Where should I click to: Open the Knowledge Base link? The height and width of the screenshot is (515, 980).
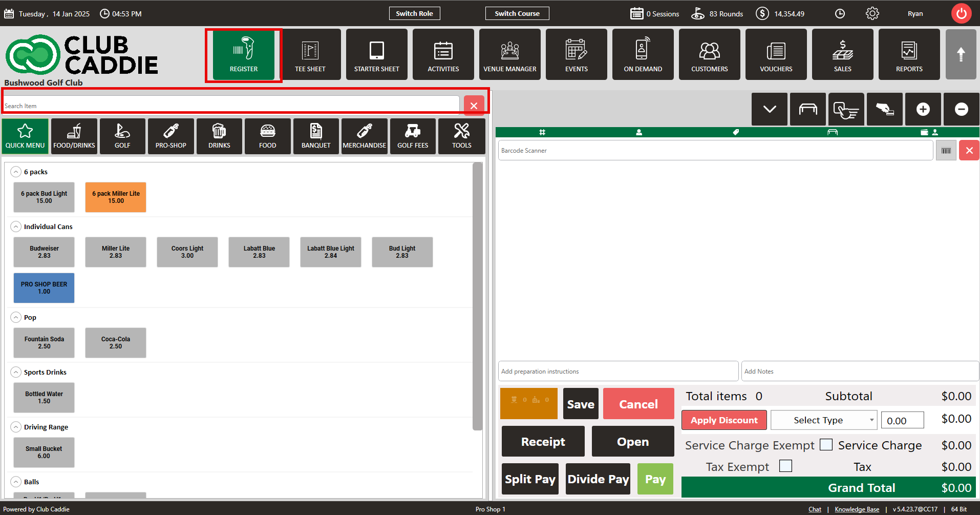[857, 509]
